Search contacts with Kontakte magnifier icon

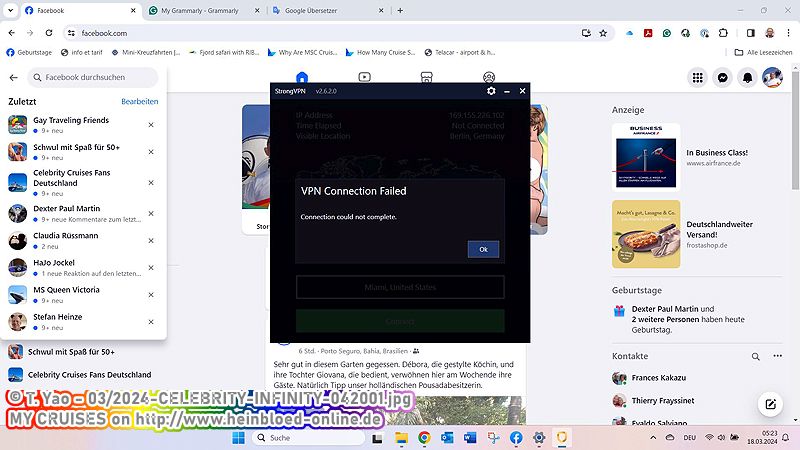[756, 357]
